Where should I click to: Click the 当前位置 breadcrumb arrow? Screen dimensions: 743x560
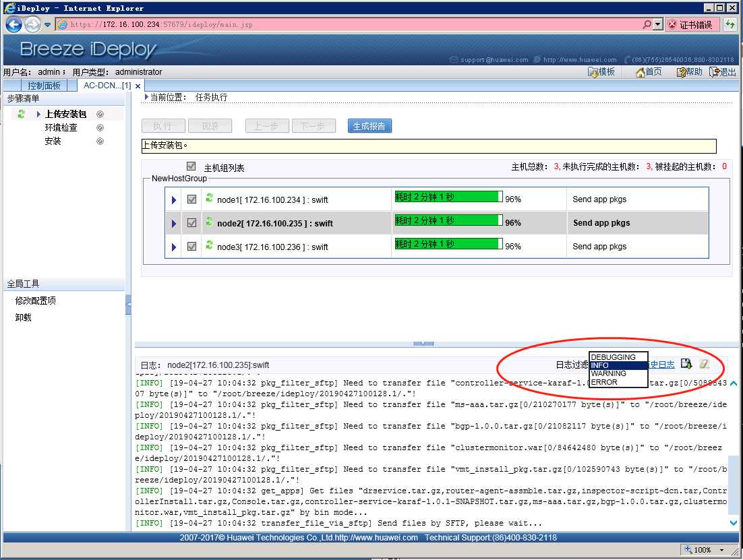(146, 96)
